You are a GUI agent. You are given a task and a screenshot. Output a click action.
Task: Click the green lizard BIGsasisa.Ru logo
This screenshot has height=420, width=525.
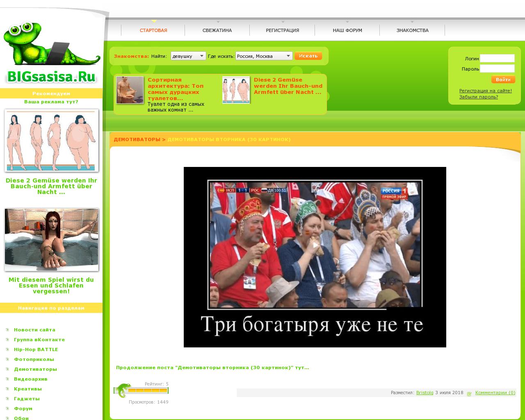click(52, 52)
